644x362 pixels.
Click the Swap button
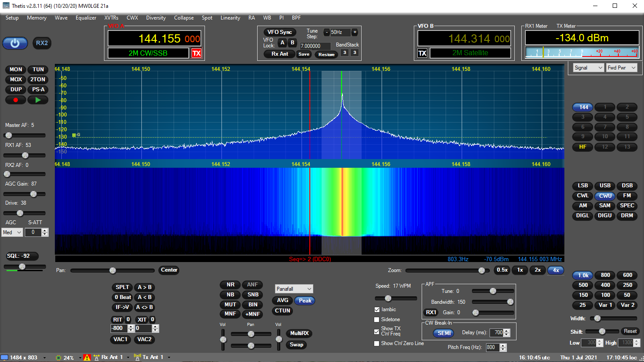pyautogui.click(x=296, y=345)
